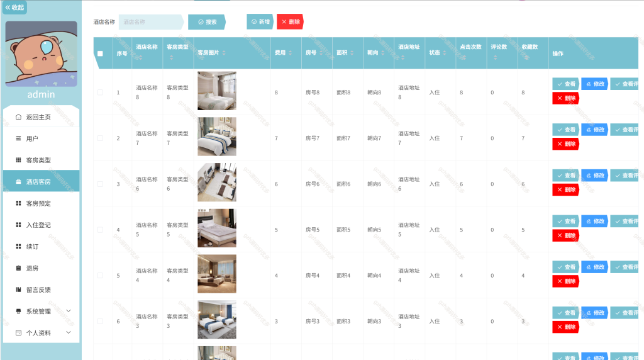Open the 客房类型 menu item
The image size is (644, 360).
point(41,160)
